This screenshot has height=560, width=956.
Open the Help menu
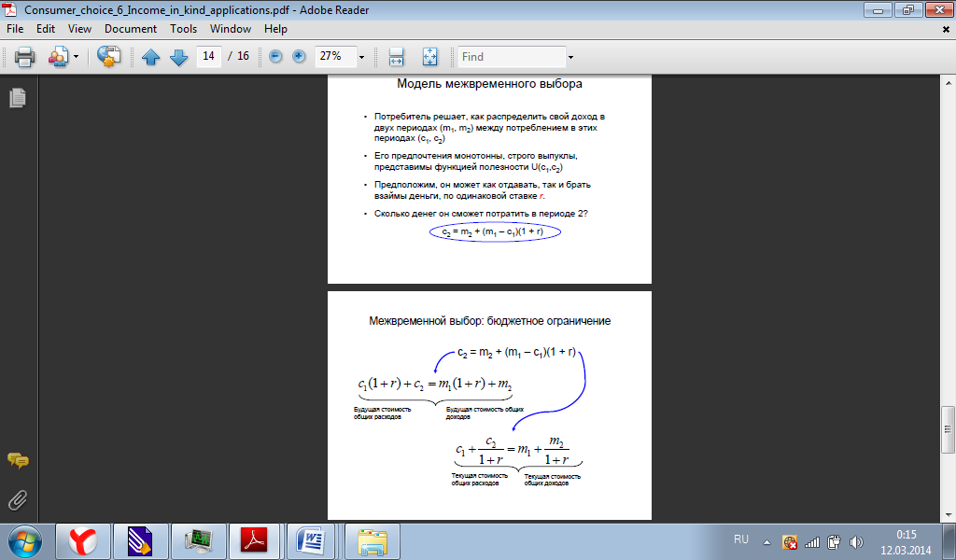[275, 29]
